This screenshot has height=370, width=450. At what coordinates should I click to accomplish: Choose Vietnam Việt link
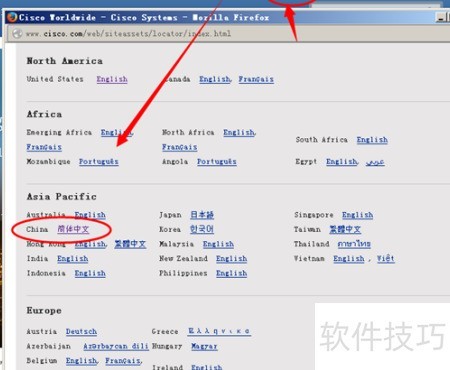point(386,259)
